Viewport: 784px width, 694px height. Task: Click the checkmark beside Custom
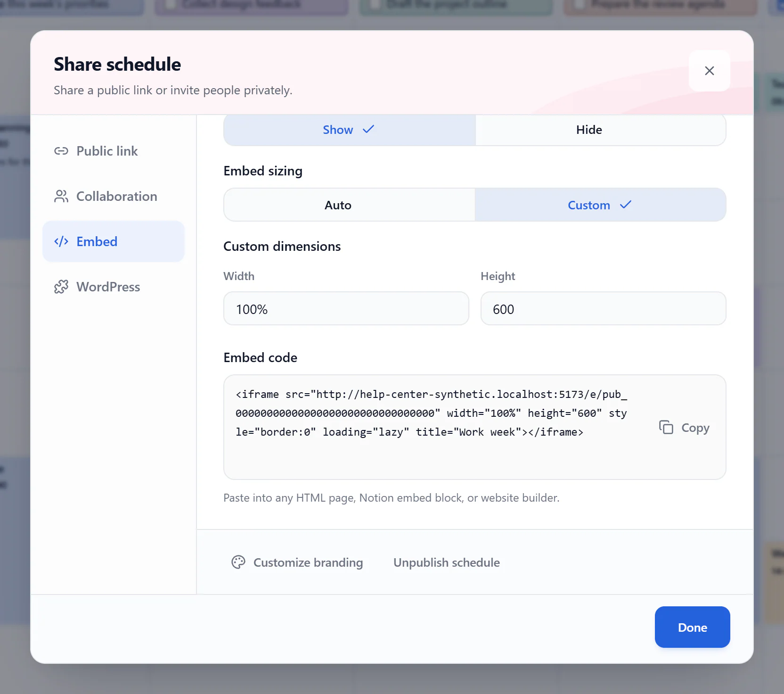pyautogui.click(x=626, y=204)
